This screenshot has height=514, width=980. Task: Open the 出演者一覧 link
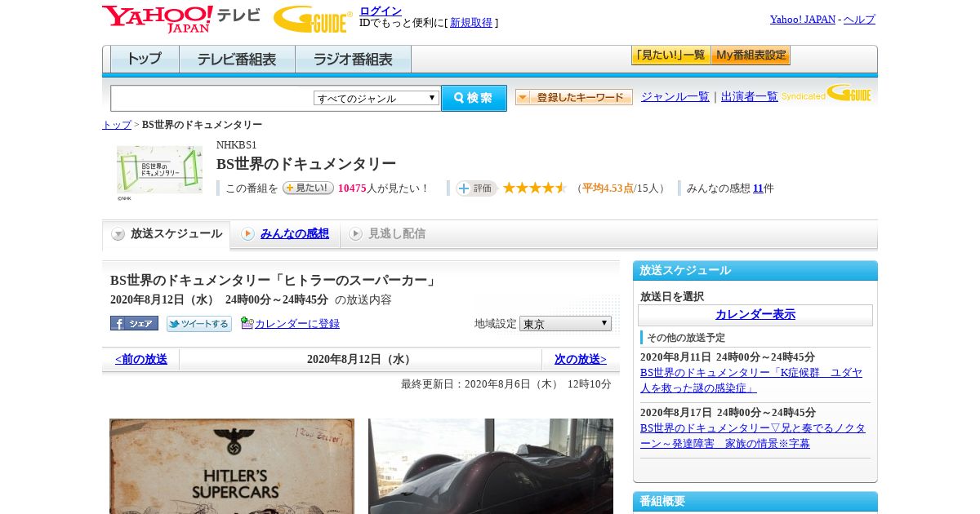point(750,97)
